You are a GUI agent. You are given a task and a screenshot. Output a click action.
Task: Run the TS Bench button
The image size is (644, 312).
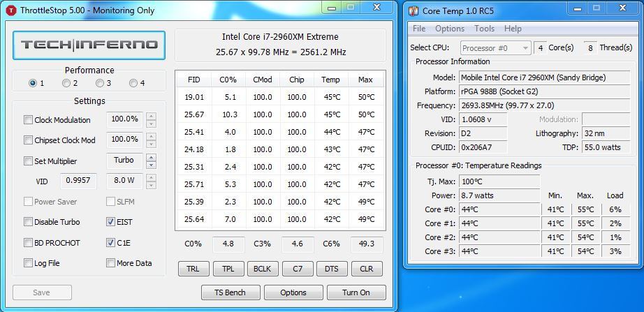230,292
